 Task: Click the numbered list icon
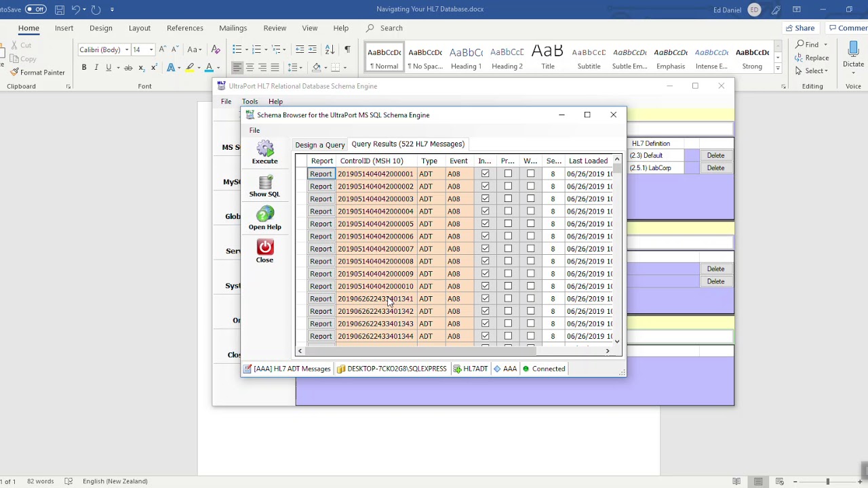(256, 49)
